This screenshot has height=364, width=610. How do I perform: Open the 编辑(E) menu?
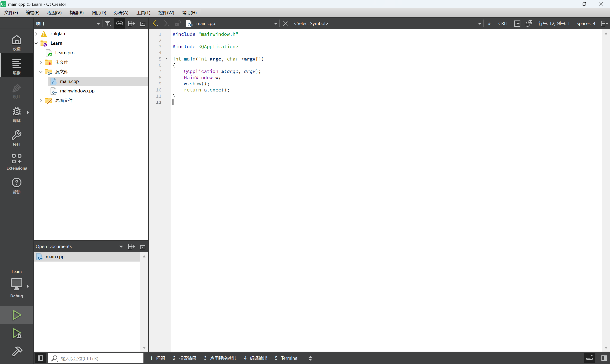[32, 13]
